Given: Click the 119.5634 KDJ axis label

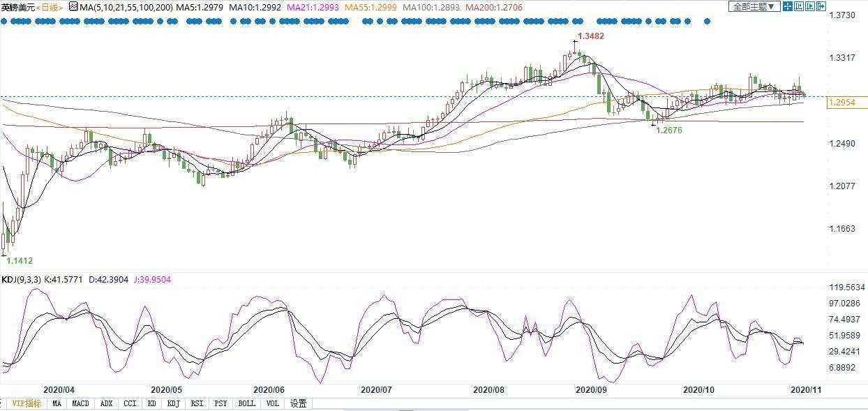Looking at the screenshot, I should click(x=846, y=287).
